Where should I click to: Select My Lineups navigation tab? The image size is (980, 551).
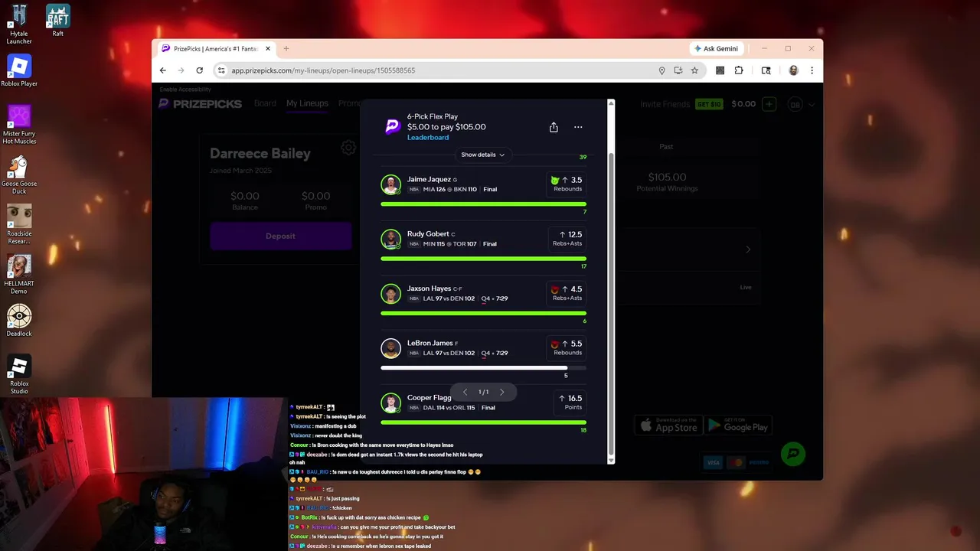[307, 103]
